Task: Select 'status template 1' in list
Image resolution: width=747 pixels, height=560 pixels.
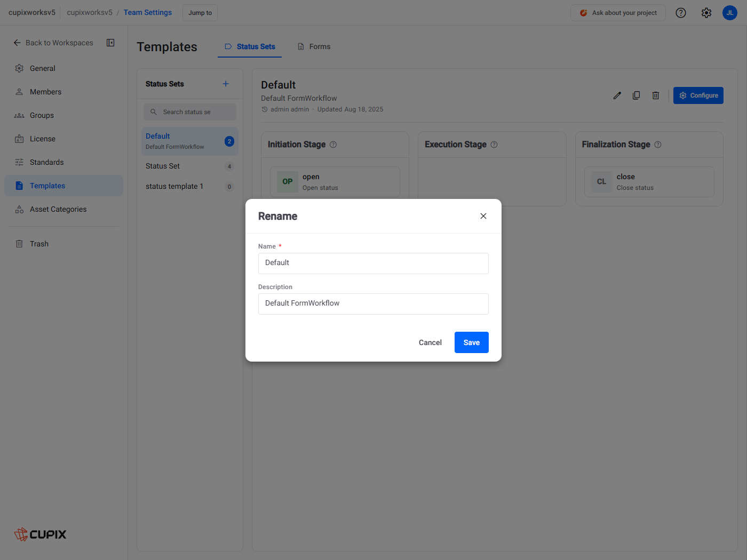Action: 190,187
